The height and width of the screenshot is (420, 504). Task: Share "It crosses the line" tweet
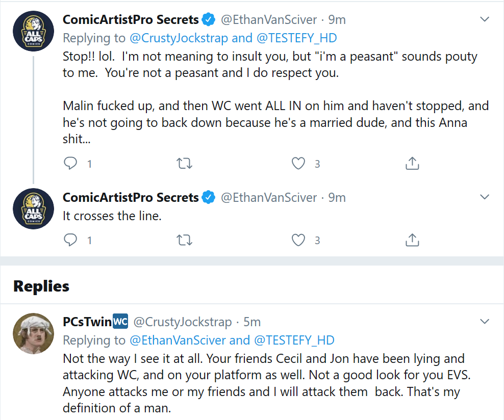(412, 240)
